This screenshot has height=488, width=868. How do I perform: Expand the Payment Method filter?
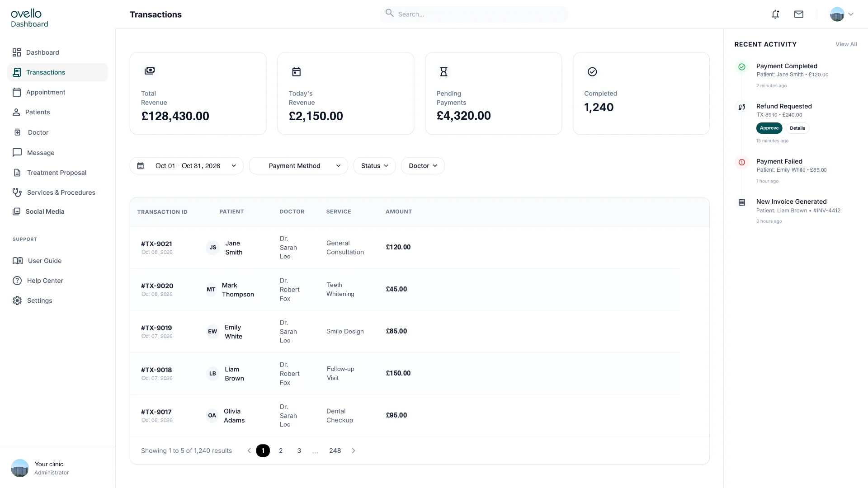coord(298,166)
